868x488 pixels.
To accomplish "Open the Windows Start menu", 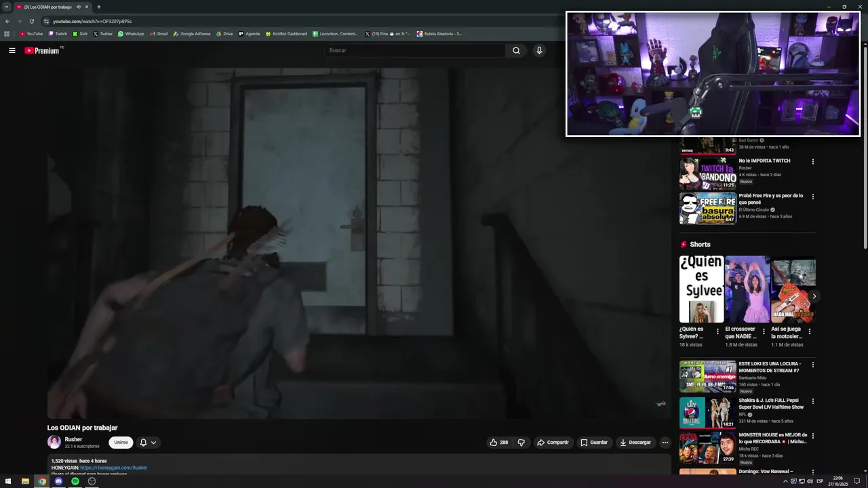I will (8, 481).
